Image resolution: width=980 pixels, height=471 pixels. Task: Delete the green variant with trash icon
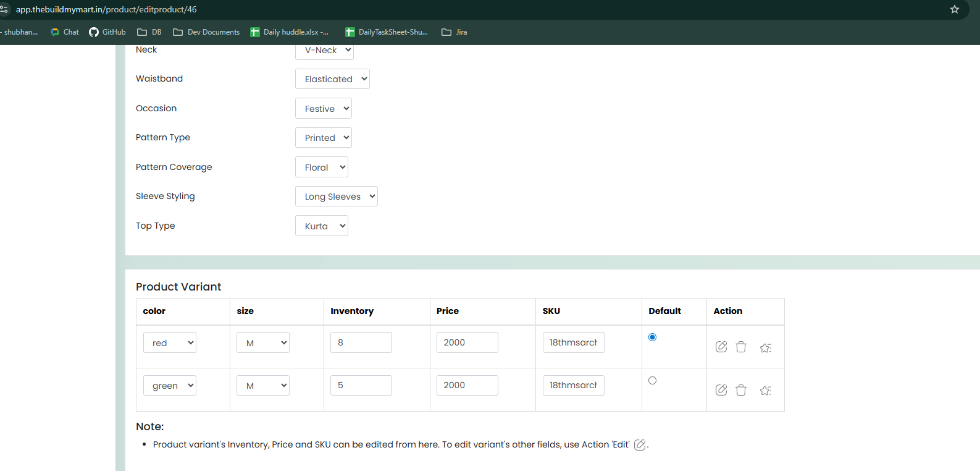click(741, 389)
